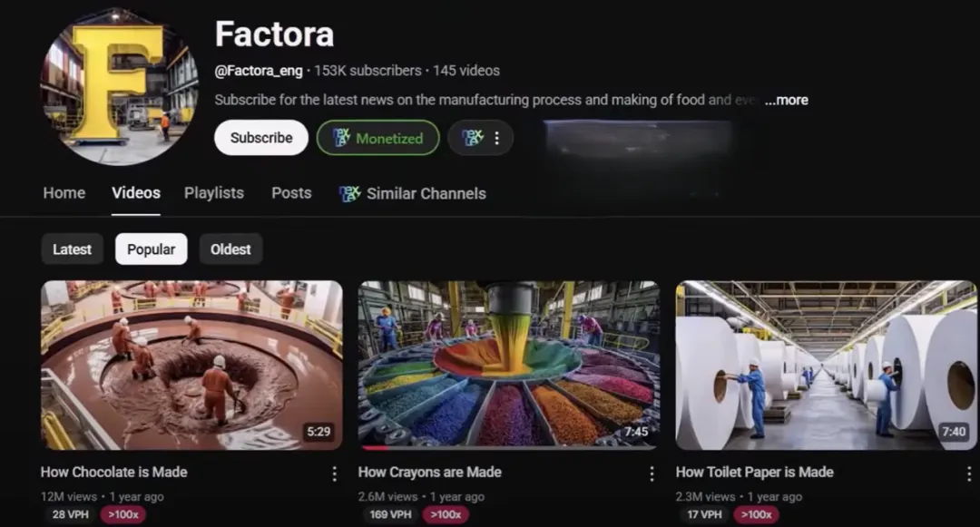Open the Playlists tab
This screenshot has width=980, height=527.
pyautogui.click(x=214, y=193)
